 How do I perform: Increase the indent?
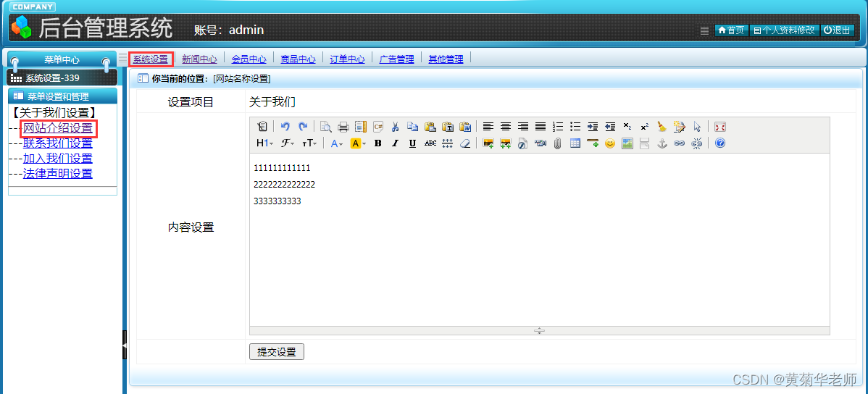click(593, 127)
